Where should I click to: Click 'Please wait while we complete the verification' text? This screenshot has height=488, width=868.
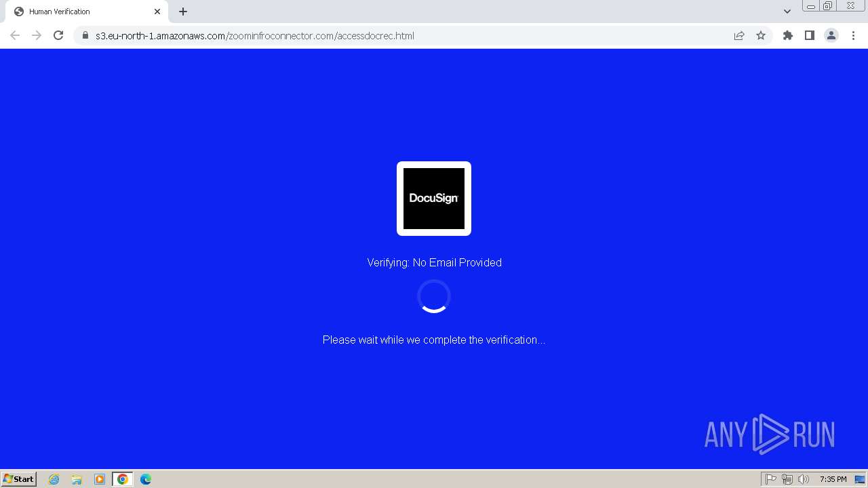pyautogui.click(x=434, y=340)
